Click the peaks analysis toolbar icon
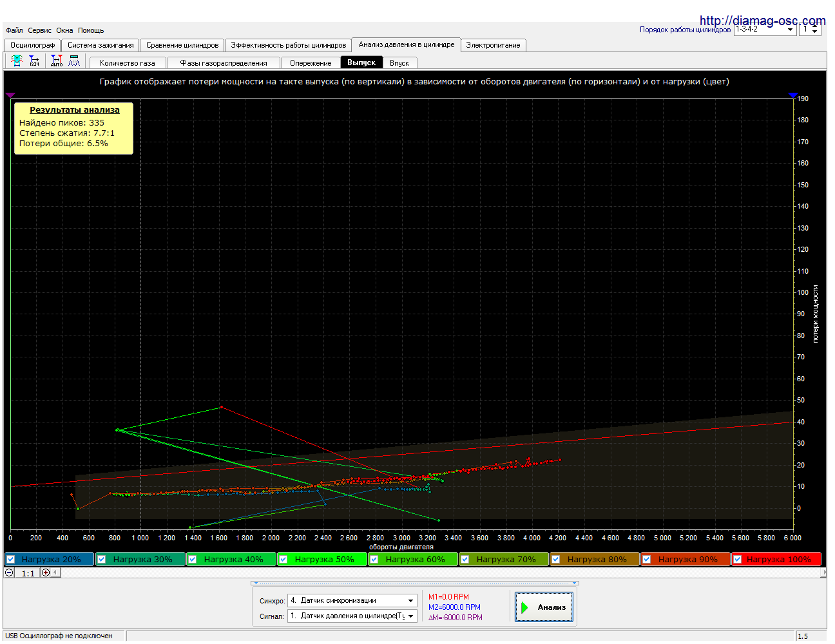 (x=74, y=61)
